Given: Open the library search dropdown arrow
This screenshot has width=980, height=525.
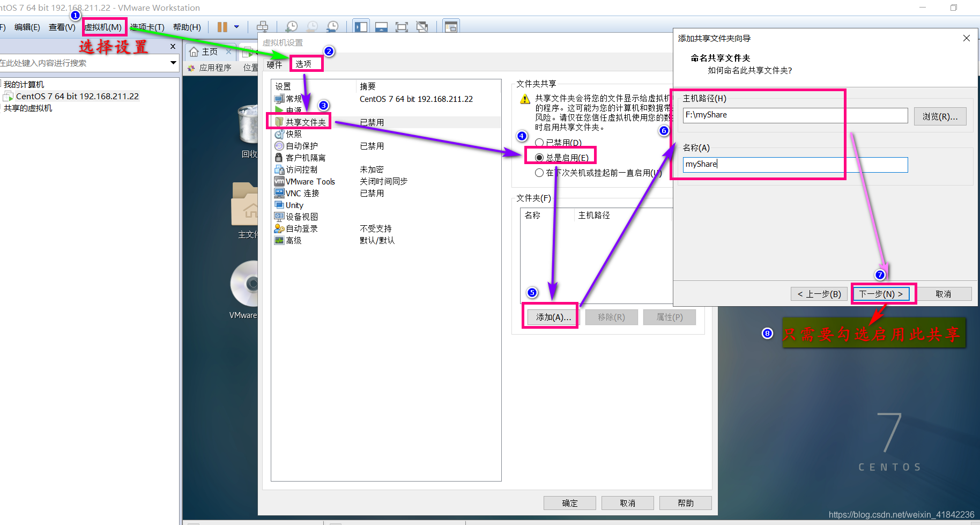Looking at the screenshot, I should (173, 63).
